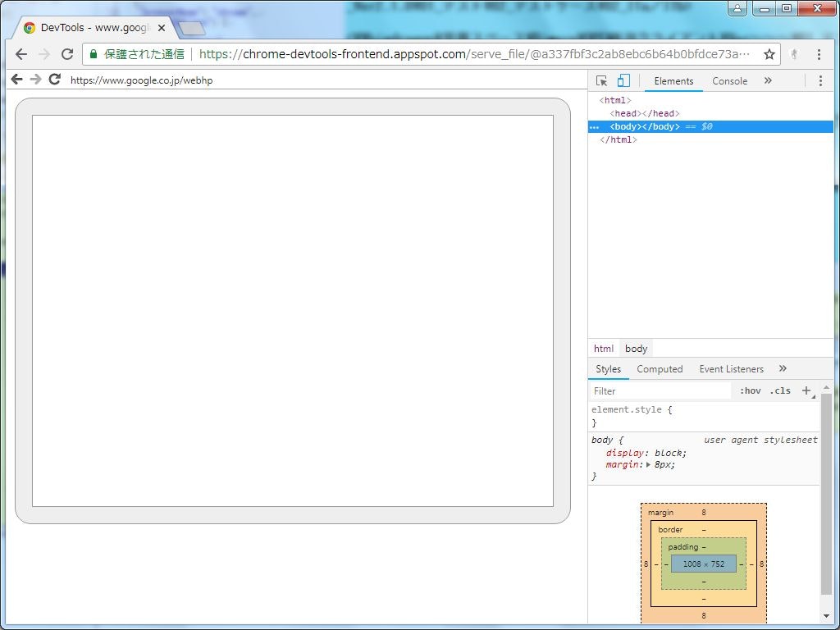Select the closing </html> tag
Screen dimensions: 840x630
[619, 139]
